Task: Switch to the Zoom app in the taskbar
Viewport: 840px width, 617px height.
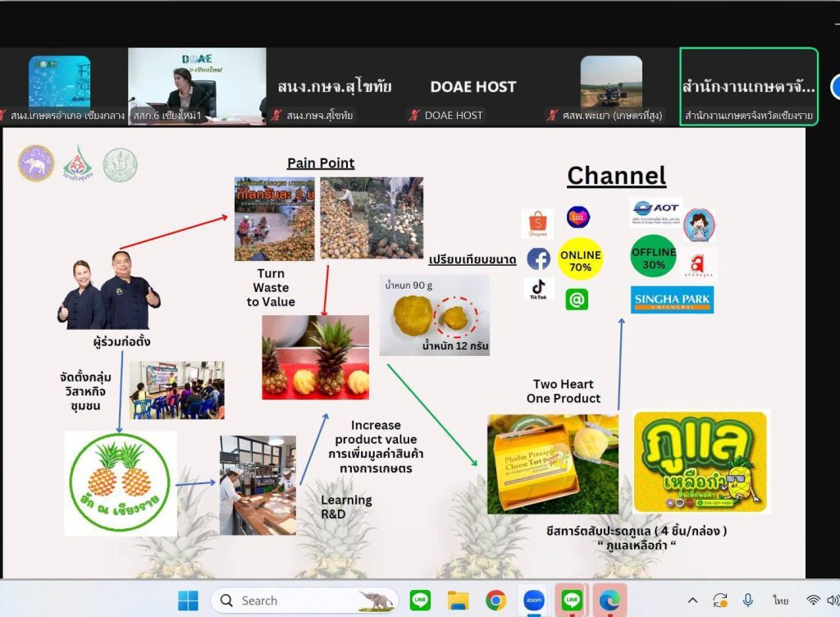Action: click(x=533, y=601)
